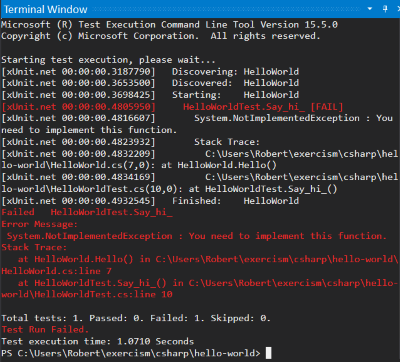This screenshot has height=362, width=400.
Task: Click the 'Starting: HelloWorld' log line
Action: coord(150,95)
